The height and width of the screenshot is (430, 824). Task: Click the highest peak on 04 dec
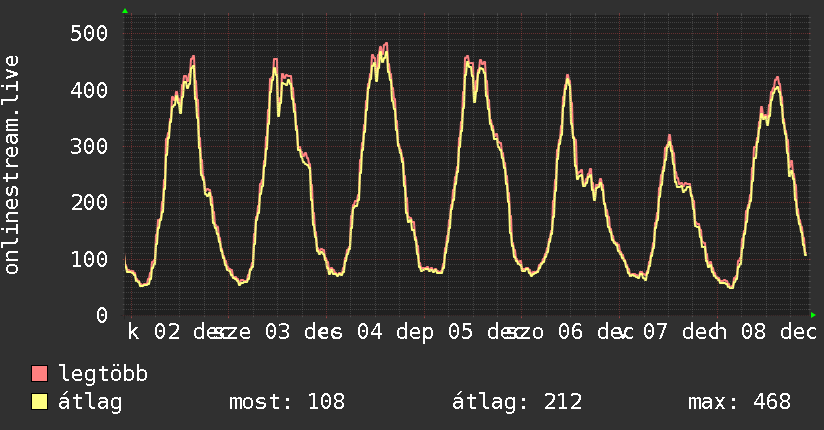pos(386,44)
